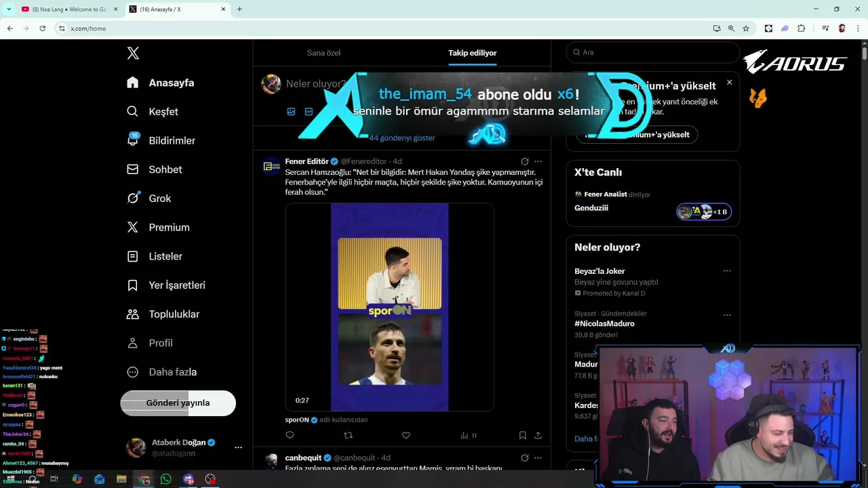Screen dimensions: 868x488
Task: Open account menu dots beside Ataberk Doğan
Action: (238, 447)
